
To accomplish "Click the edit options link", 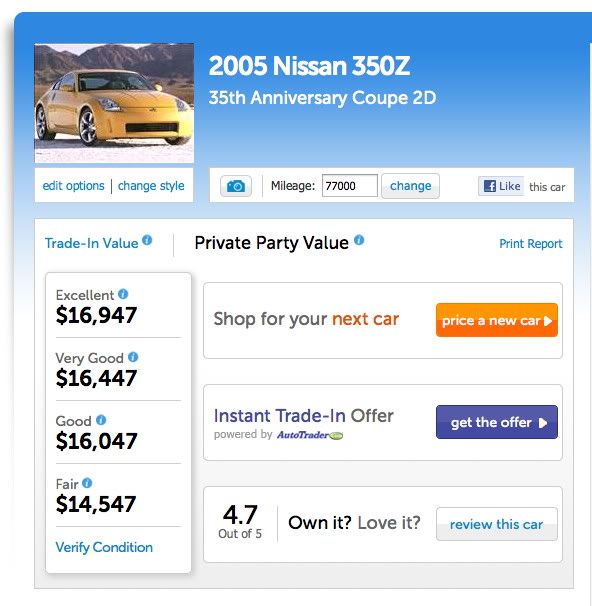I will [73, 186].
